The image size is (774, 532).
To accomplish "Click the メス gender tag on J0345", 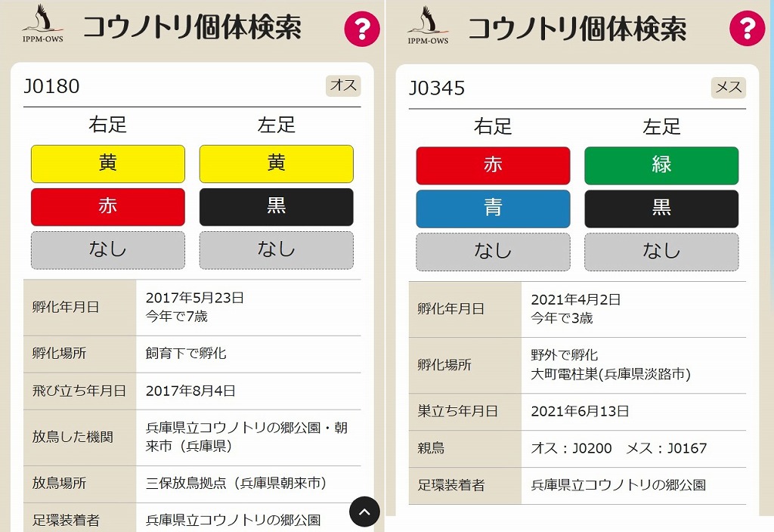I will pos(729,88).
